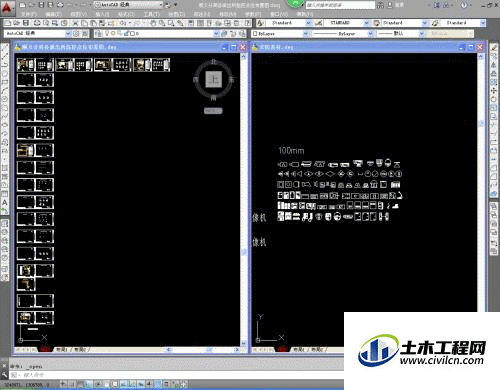Click the ViewCube 南 compass direction
Screen dimensions: 500x390
[x=213, y=98]
